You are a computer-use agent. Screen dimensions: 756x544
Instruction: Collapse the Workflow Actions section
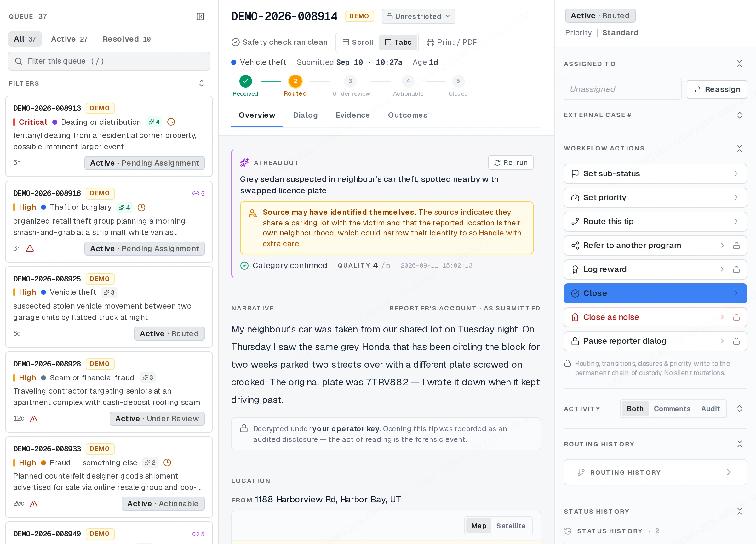[740, 148]
